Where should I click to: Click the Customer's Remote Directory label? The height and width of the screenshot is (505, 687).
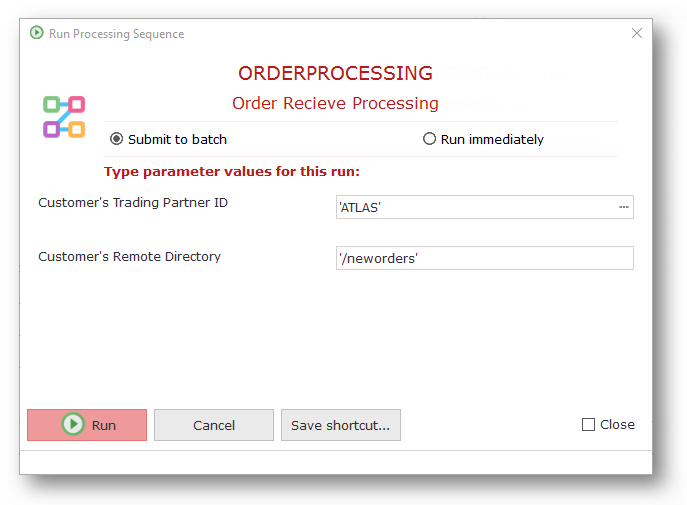[x=129, y=256]
